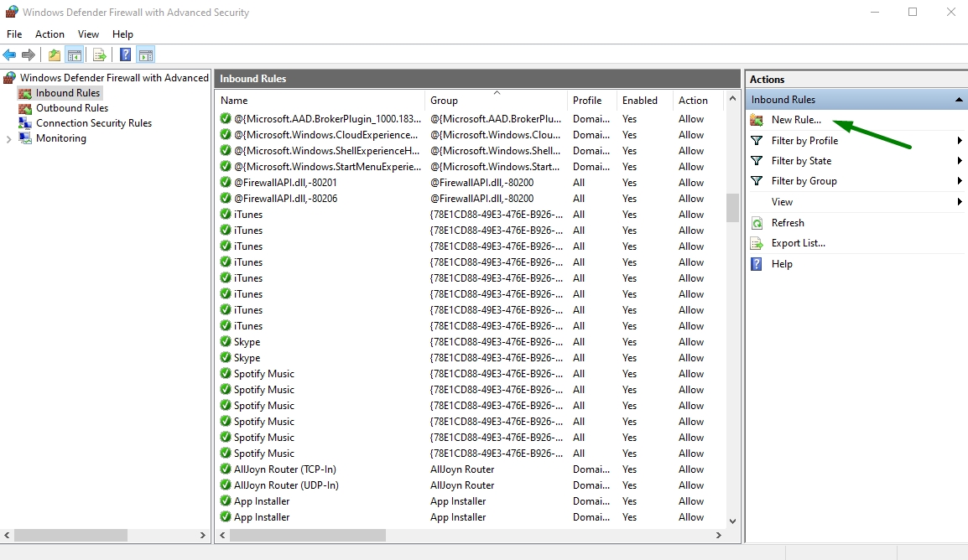Select the Microsoft.Windows.CloudExperience rule row

(471, 135)
